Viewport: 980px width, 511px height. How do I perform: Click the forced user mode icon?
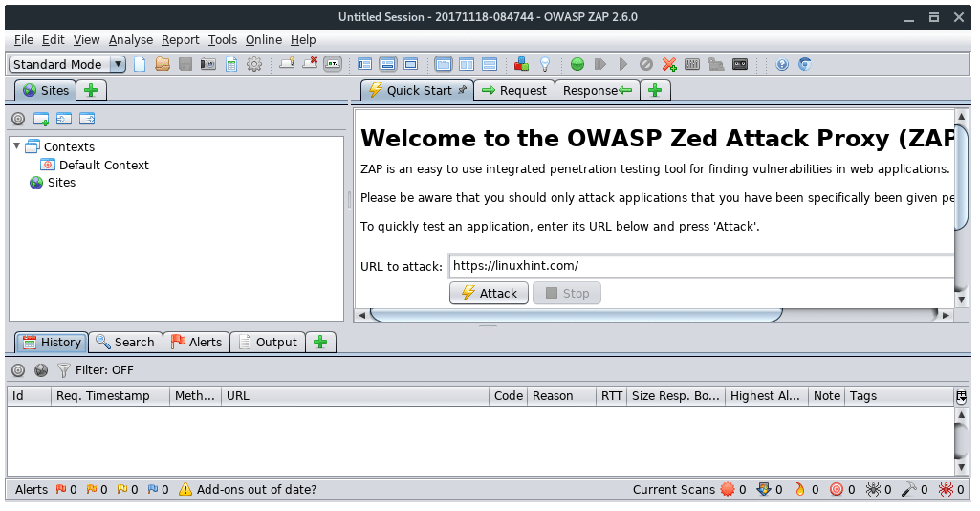(x=715, y=64)
